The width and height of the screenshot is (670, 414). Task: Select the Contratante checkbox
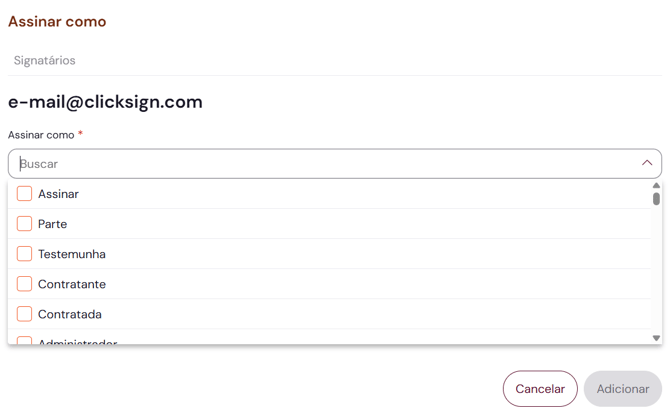(25, 284)
